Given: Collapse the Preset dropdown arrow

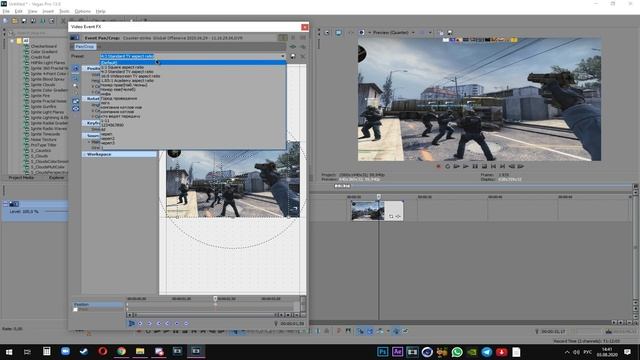Looking at the screenshot, I should (282, 56).
